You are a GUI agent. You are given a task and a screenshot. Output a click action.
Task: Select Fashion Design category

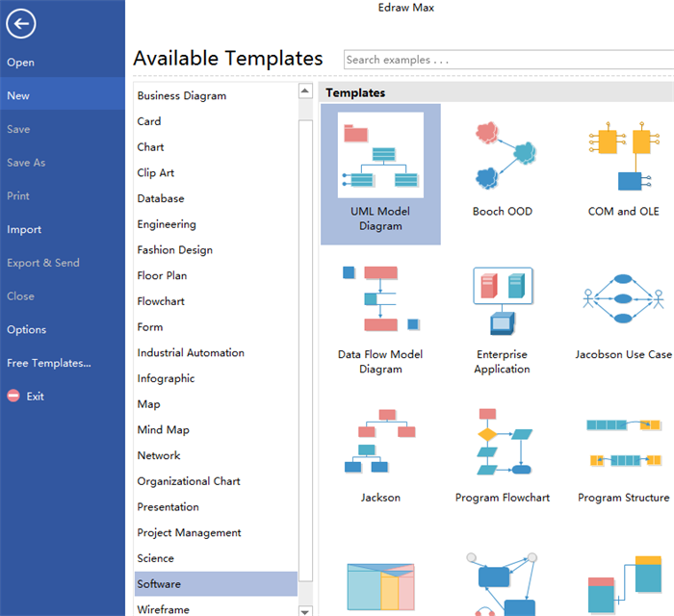(x=175, y=249)
